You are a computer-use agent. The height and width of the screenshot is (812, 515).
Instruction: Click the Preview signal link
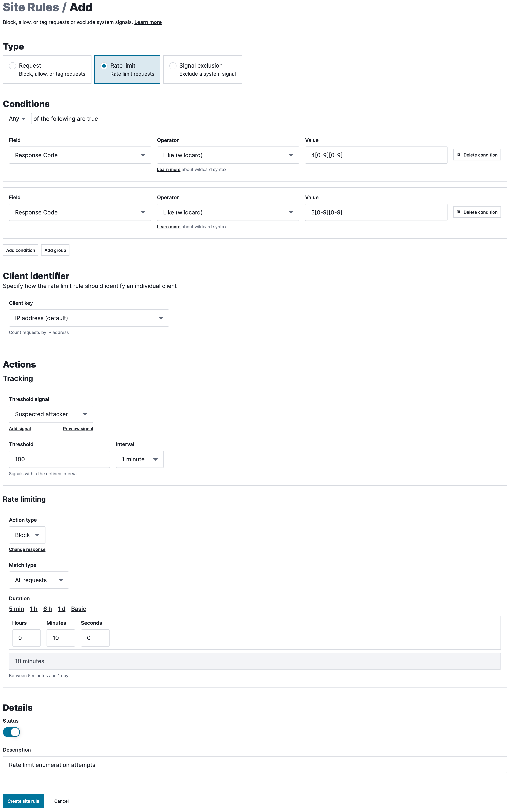[x=78, y=429]
